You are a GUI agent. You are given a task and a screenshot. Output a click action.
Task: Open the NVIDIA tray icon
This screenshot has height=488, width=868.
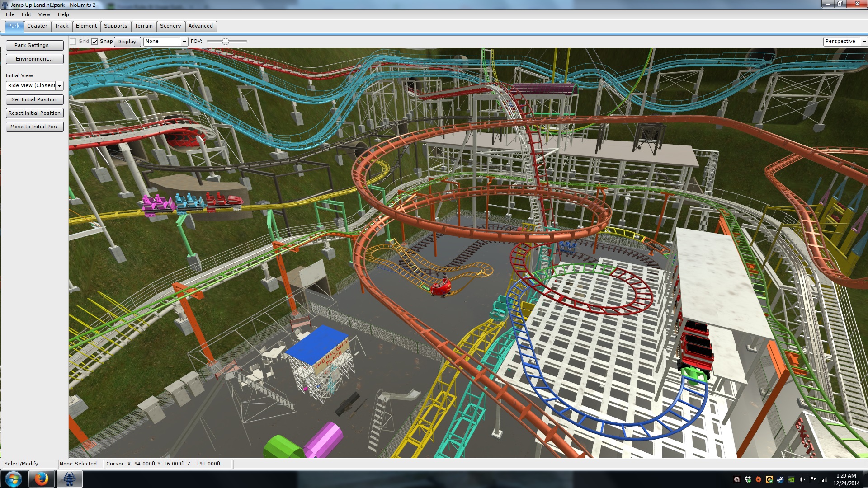(x=791, y=479)
